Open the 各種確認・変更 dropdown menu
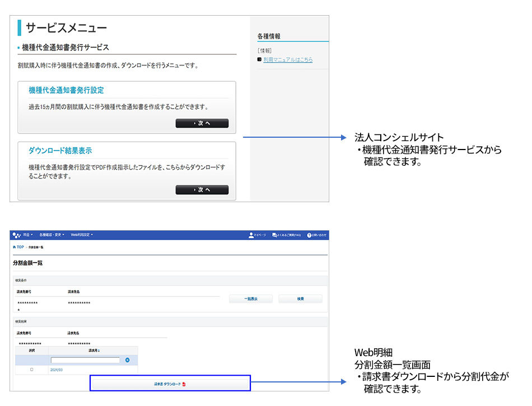The width and height of the screenshot is (532, 406). coord(52,235)
